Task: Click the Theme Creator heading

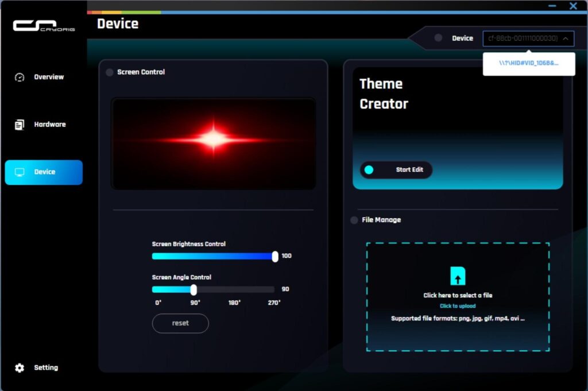Action: [384, 94]
